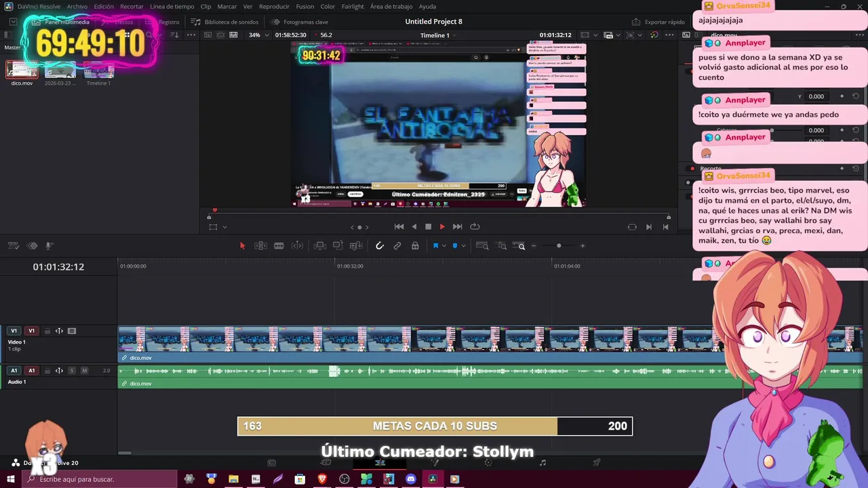This screenshot has width=868, height=488.
Task: Select the dico.mov media pool thumbnail
Action: (22, 70)
